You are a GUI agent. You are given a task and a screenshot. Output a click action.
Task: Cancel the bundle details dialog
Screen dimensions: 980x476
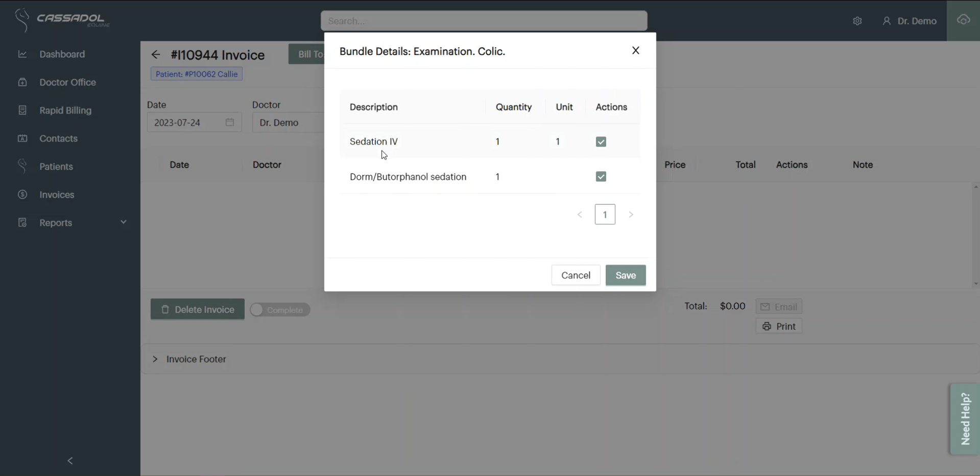(576, 275)
